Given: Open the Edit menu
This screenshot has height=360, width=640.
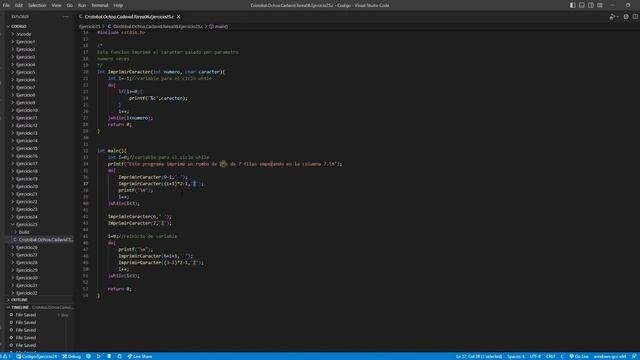Looking at the screenshot, I should click(19, 5).
